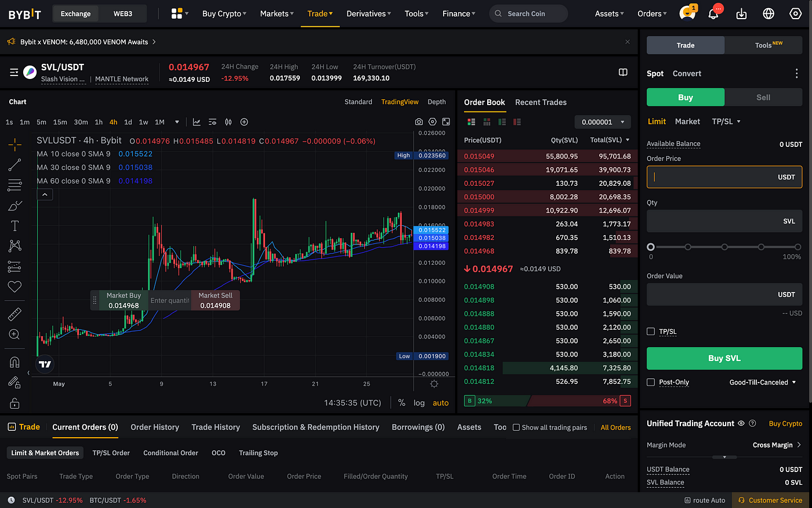The width and height of the screenshot is (812, 508).
Task: Click the quantity slider start handle
Action: (x=651, y=247)
